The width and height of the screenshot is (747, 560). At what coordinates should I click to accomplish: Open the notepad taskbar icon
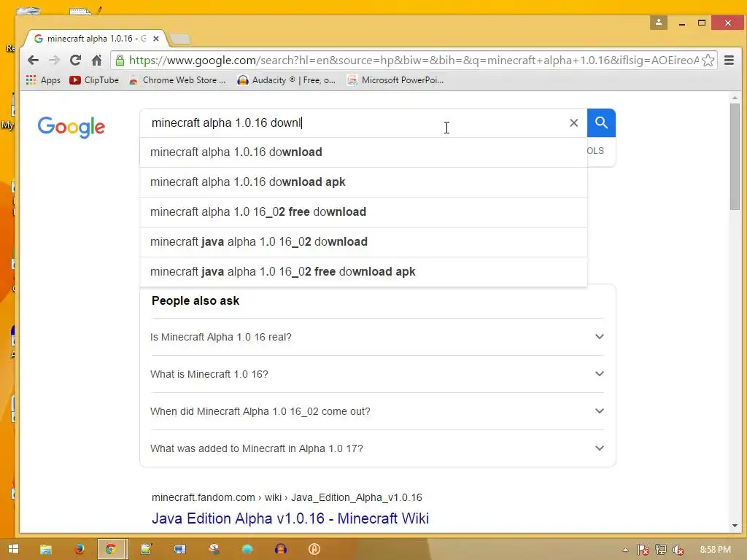146,549
